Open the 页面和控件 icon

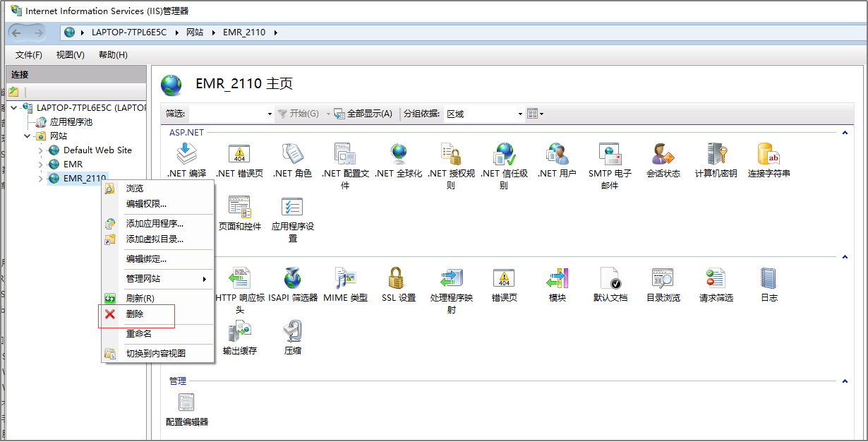(239, 206)
